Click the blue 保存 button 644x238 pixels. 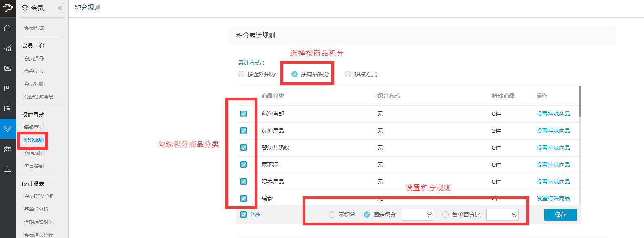[x=560, y=215]
